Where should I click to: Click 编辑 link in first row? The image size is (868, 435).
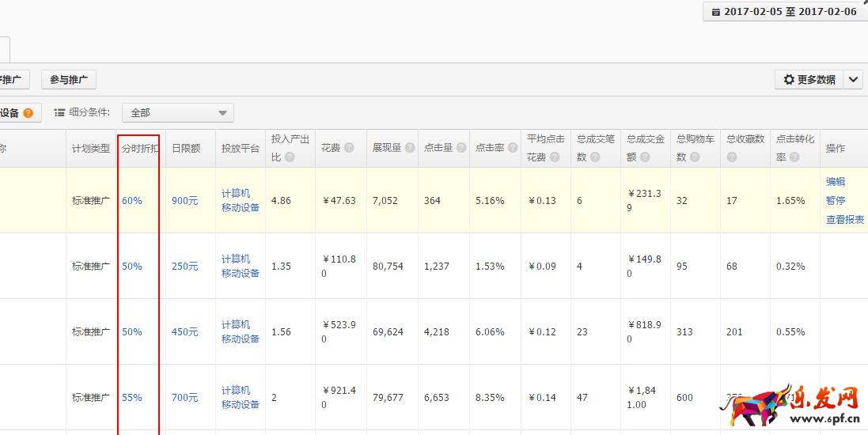pos(836,182)
